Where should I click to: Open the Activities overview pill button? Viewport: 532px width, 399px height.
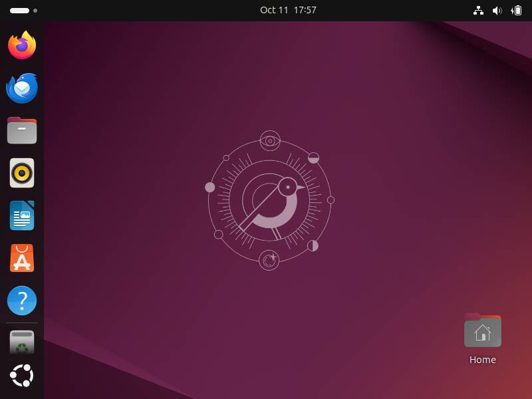(x=19, y=11)
